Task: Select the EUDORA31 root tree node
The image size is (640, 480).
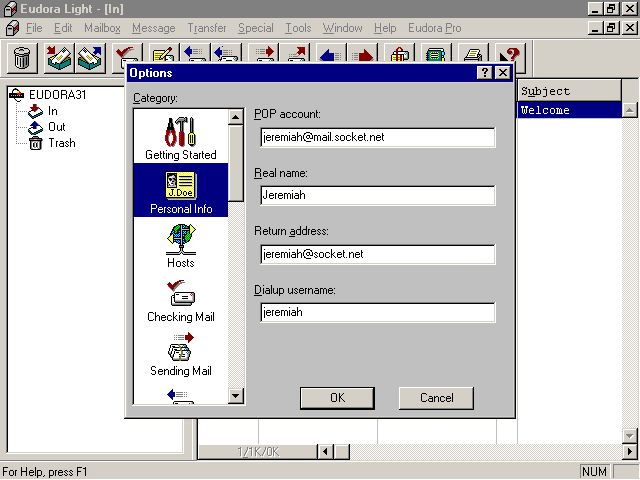Action: 57,95
